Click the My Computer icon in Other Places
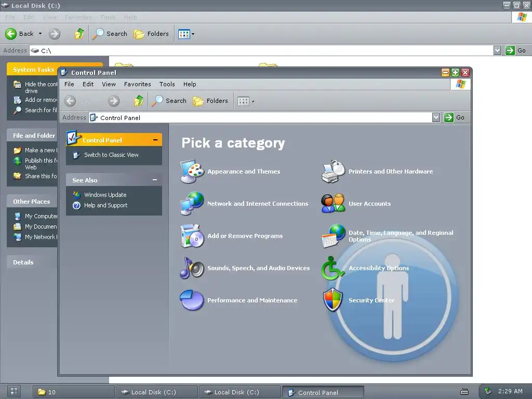 17,216
